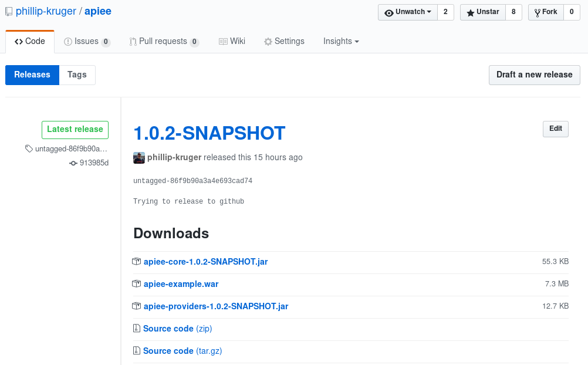Click package icon next to apiee-example.war
Viewport: 588px width, 365px height.
pyautogui.click(x=137, y=284)
